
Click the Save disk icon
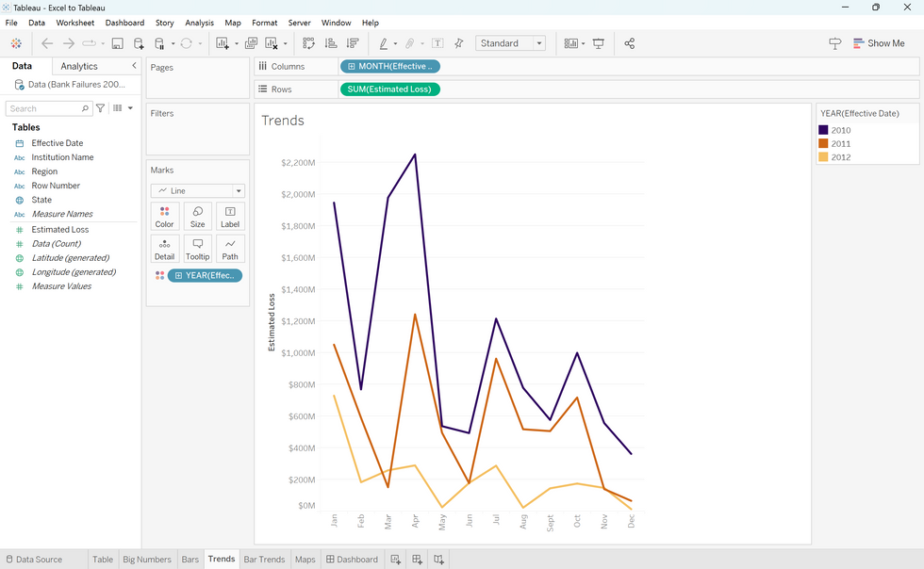click(x=117, y=43)
